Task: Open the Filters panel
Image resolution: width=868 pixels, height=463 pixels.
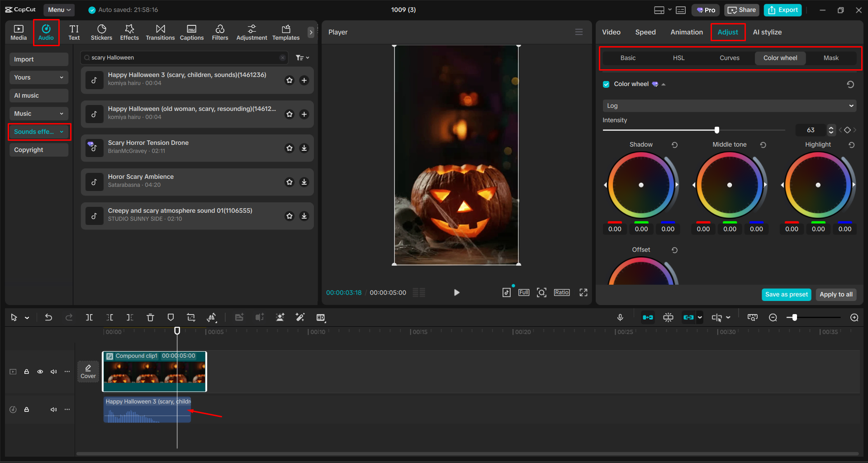Action: click(220, 32)
